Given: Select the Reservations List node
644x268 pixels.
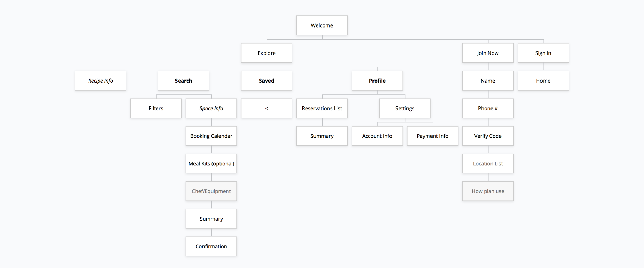Looking at the screenshot, I should (322, 108).
